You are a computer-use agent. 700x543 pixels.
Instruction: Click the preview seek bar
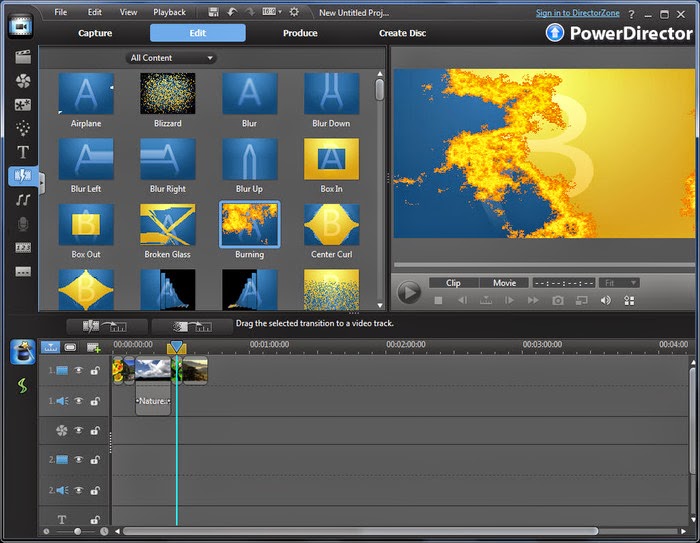tap(544, 265)
